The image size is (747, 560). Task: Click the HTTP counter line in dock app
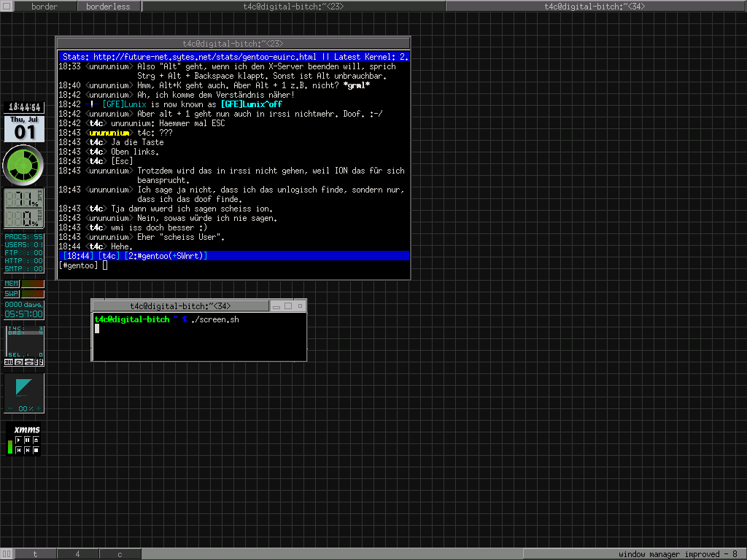(x=24, y=261)
